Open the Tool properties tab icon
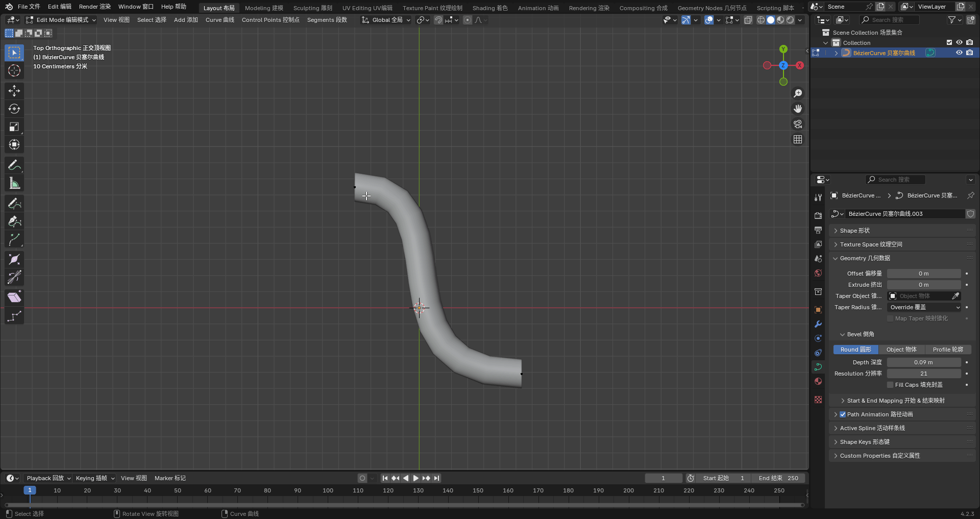Image resolution: width=980 pixels, height=519 pixels. (x=818, y=197)
